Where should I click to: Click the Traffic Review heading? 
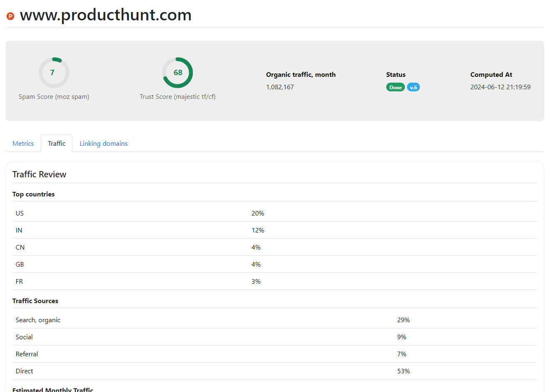[39, 174]
